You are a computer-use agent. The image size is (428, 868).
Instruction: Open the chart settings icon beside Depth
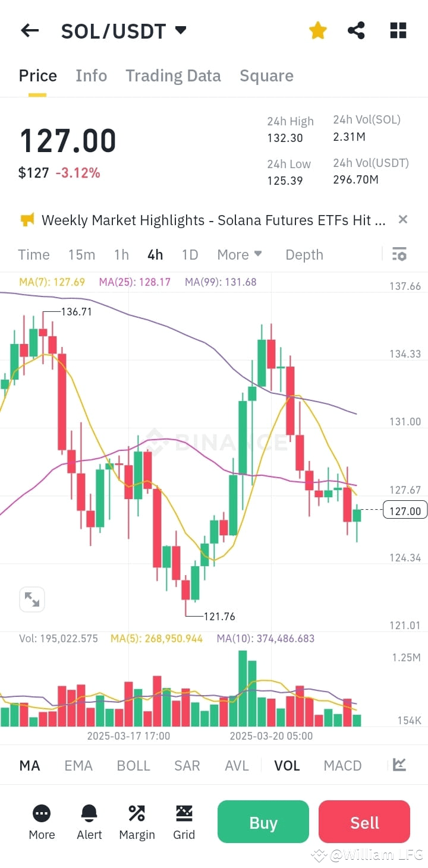tap(399, 254)
